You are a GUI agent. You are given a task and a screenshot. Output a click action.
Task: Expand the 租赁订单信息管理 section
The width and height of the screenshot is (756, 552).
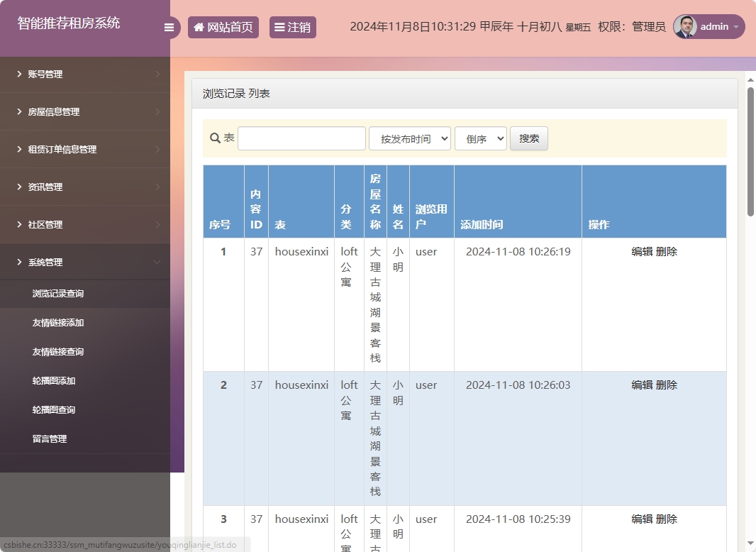click(x=67, y=149)
